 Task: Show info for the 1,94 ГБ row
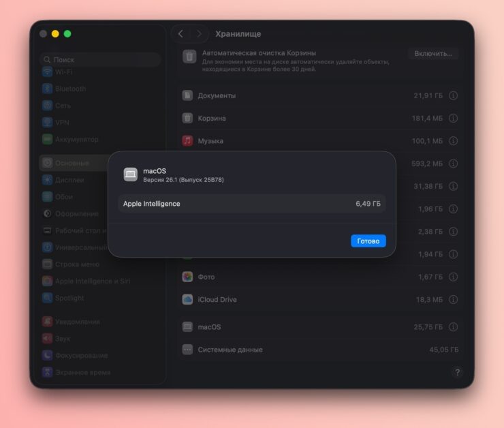click(453, 254)
